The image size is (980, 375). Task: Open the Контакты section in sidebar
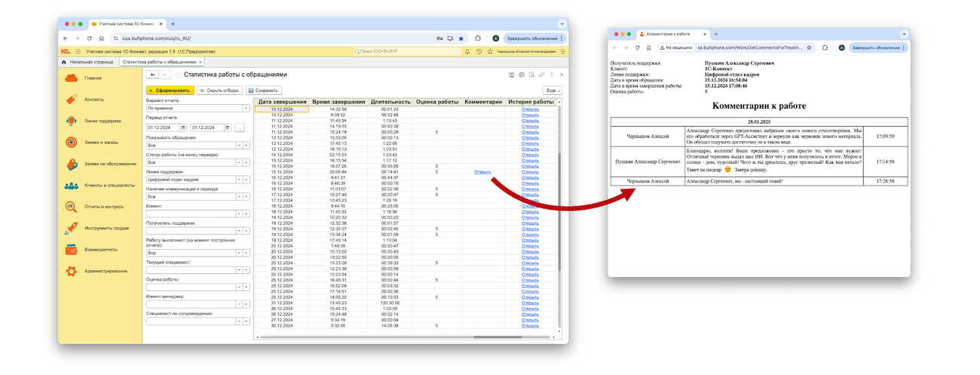(94, 100)
